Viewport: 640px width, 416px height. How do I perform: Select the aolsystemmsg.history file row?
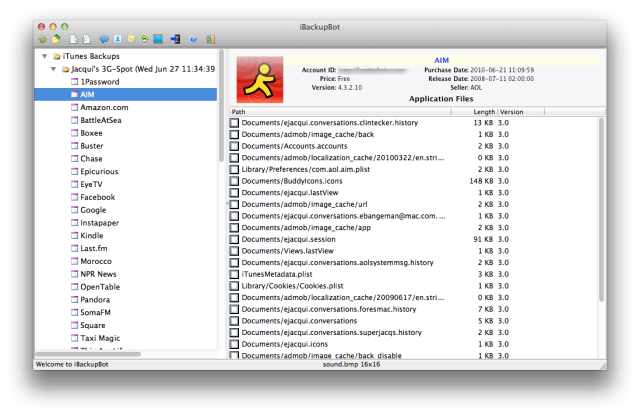coord(413,263)
